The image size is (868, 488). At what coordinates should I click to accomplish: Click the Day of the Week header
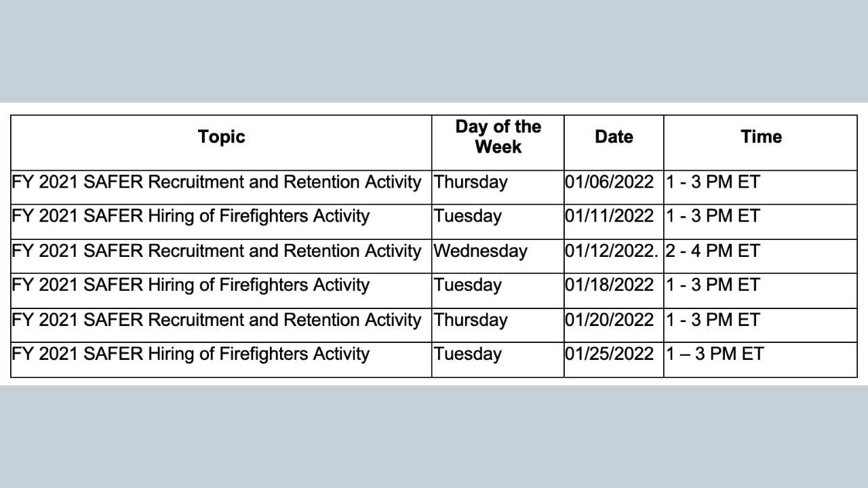498,137
